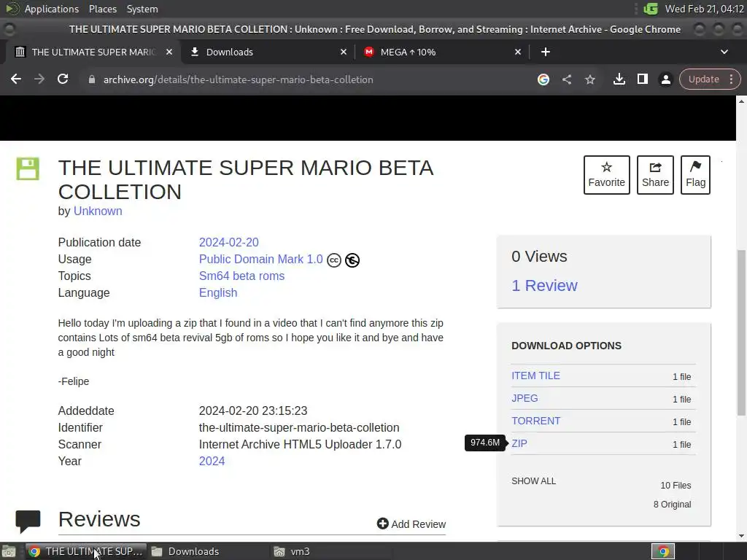The width and height of the screenshot is (747, 560).
Task: Flag this archive item
Action: (695, 175)
